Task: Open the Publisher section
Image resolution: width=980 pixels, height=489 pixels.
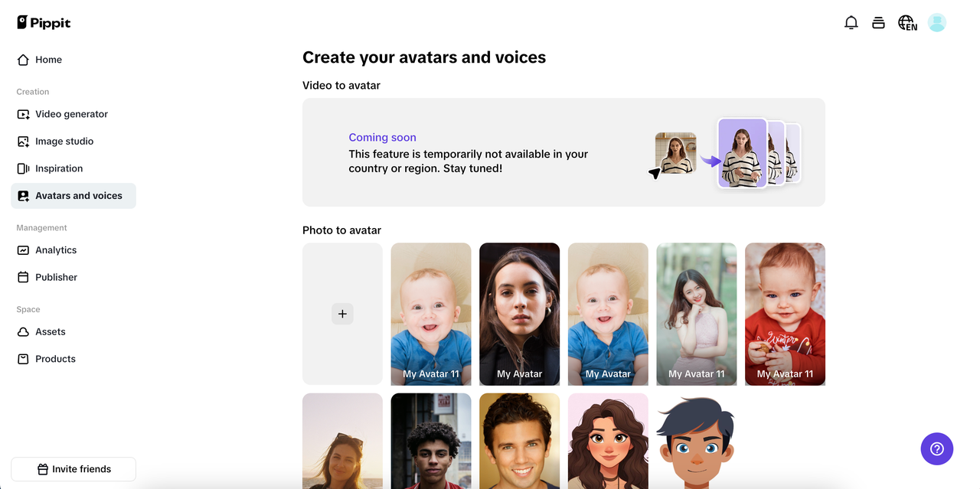Action: tap(57, 276)
